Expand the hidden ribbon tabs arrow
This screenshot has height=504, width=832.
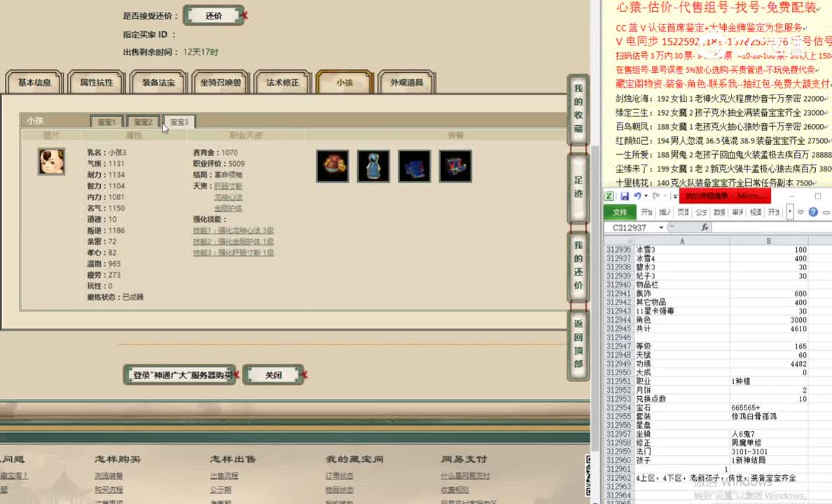coord(789,212)
